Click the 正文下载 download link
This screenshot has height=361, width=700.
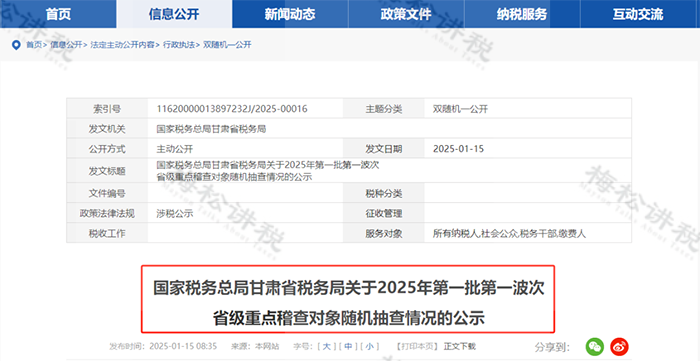tap(459, 346)
